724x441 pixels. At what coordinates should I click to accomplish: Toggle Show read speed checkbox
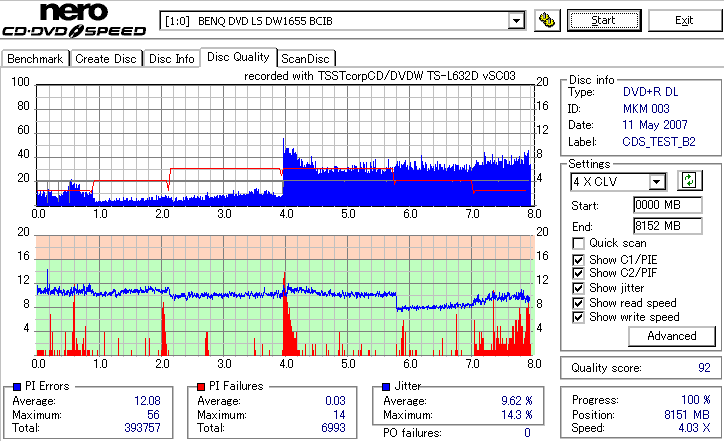578,303
